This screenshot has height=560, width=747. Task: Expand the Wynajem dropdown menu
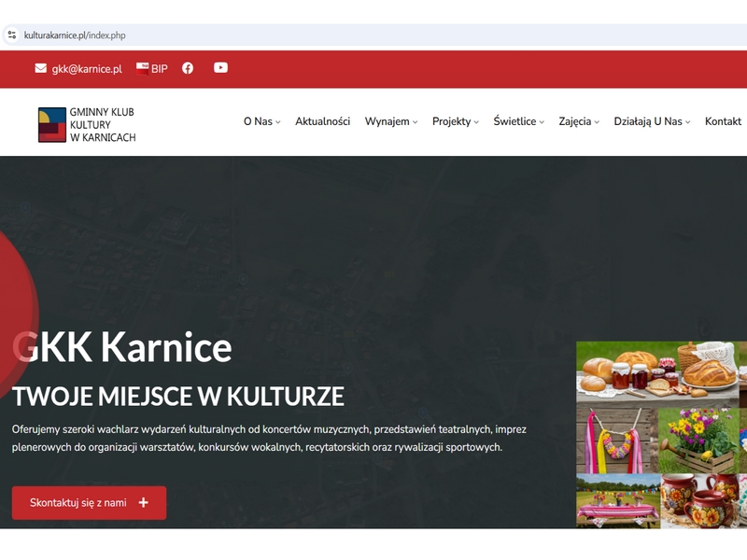tap(390, 121)
